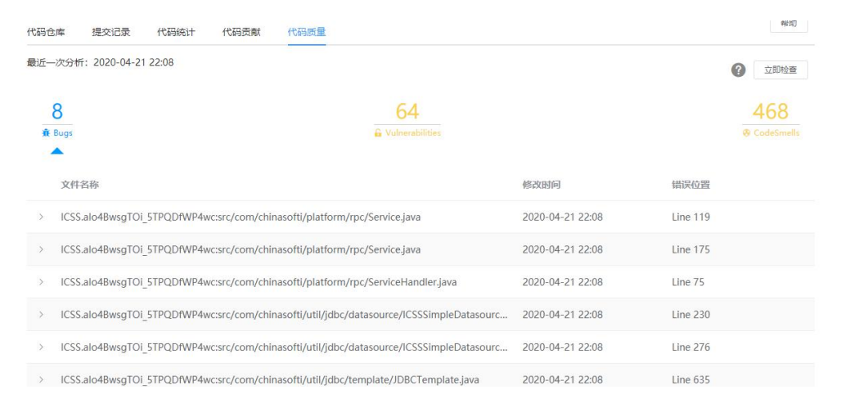Click the 修改时间 column header
This screenshot has width=868, height=403.
pos(542,185)
